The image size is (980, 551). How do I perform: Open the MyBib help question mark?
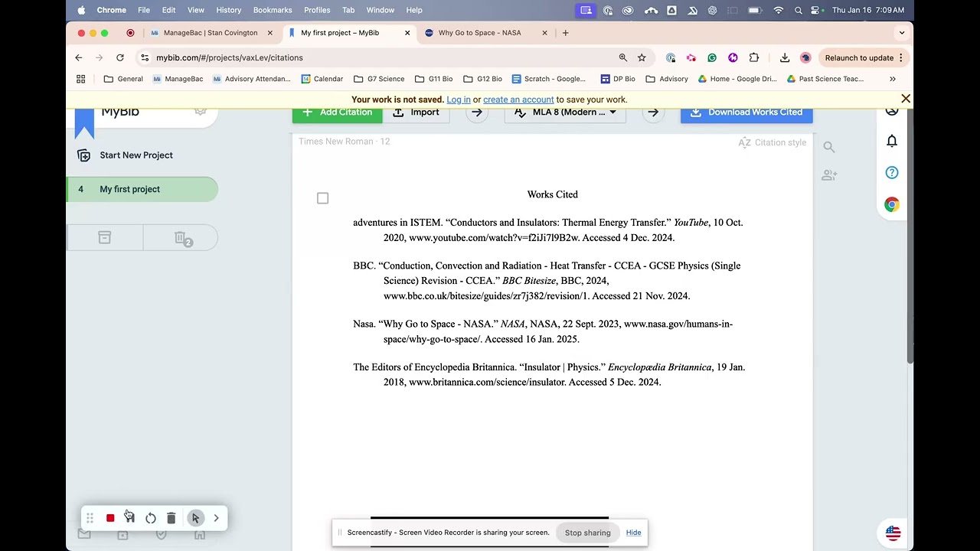tap(892, 173)
